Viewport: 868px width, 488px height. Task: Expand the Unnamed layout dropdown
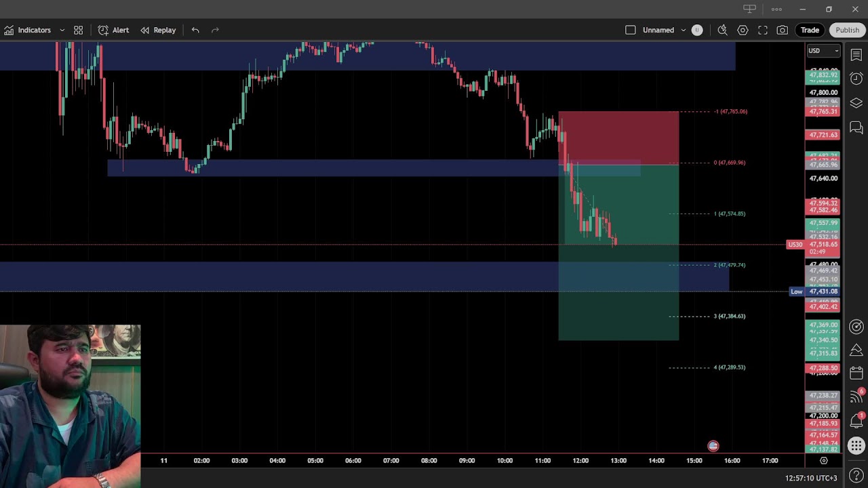(x=683, y=30)
